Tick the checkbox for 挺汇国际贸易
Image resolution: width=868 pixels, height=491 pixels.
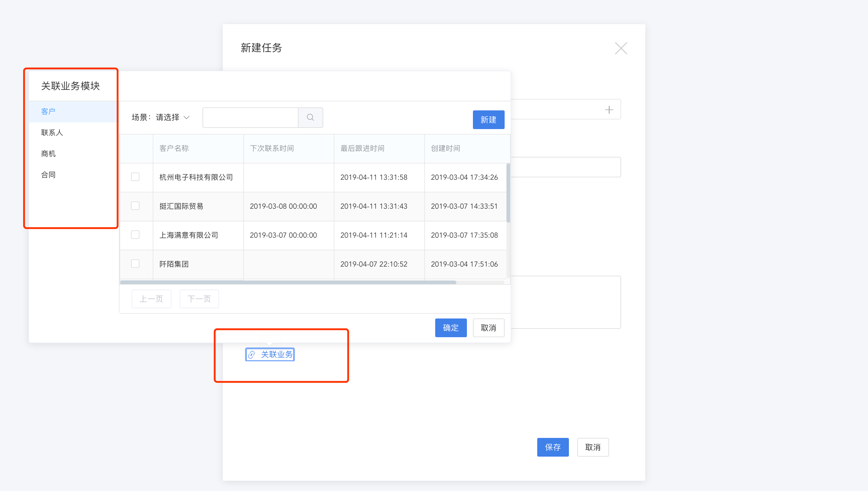coord(135,206)
